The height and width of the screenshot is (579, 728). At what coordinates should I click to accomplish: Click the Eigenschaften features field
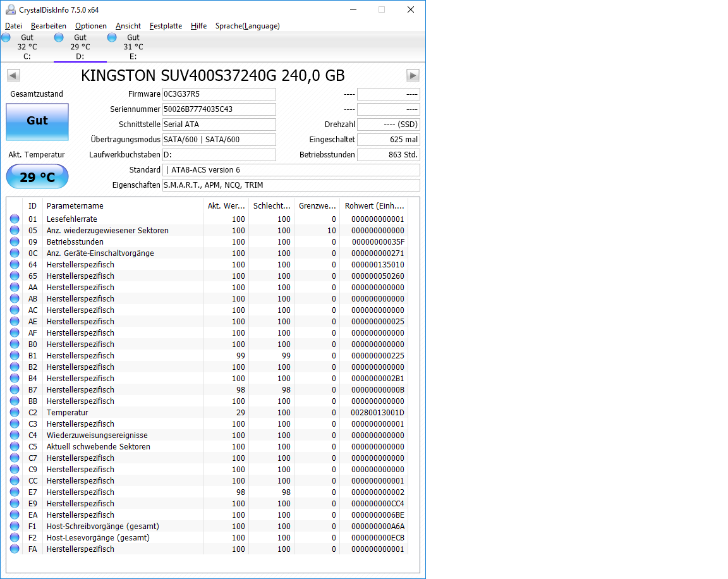pos(291,185)
